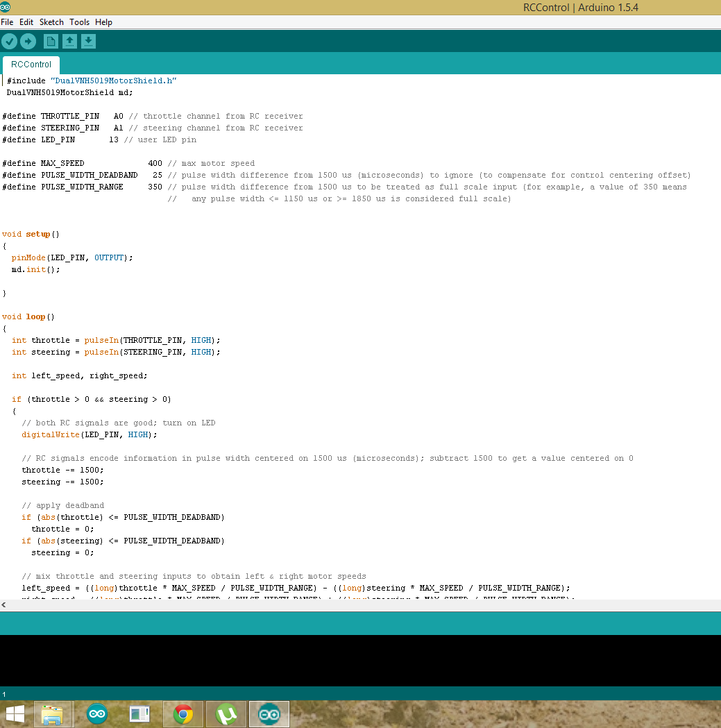Open the Help menu
Viewport: 721px width, 728px height.
tap(103, 22)
